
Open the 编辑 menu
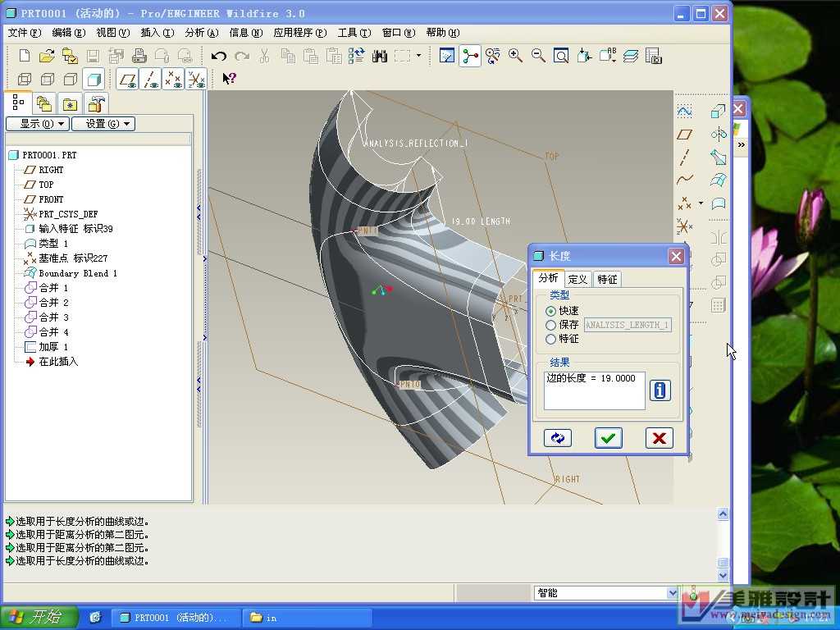tap(69, 33)
